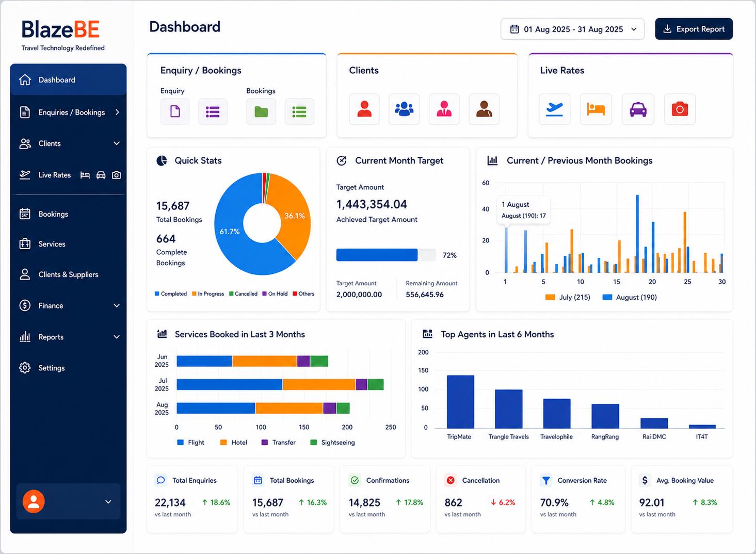Open Live Rates red camera icon

tap(680, 109)
